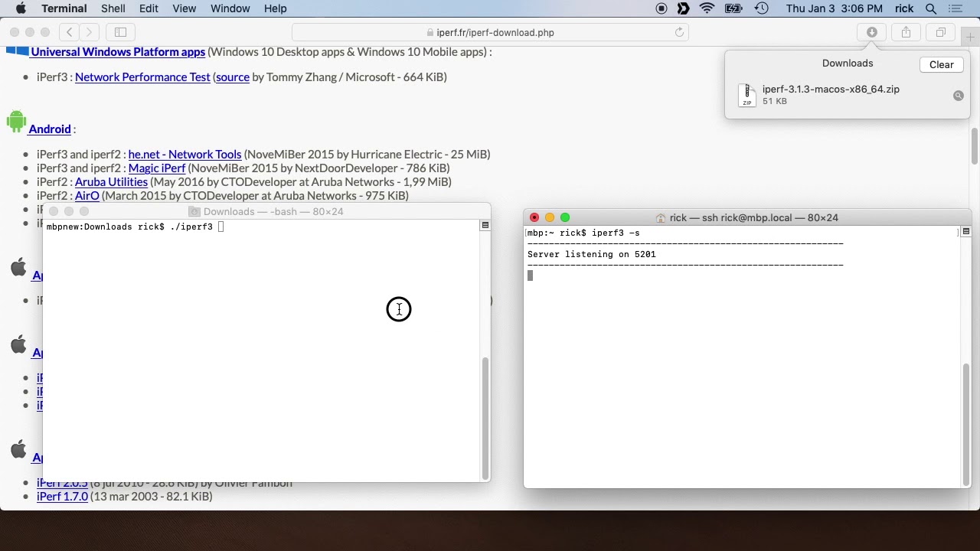Open Time Machine status icon

(x=761, y=8)
